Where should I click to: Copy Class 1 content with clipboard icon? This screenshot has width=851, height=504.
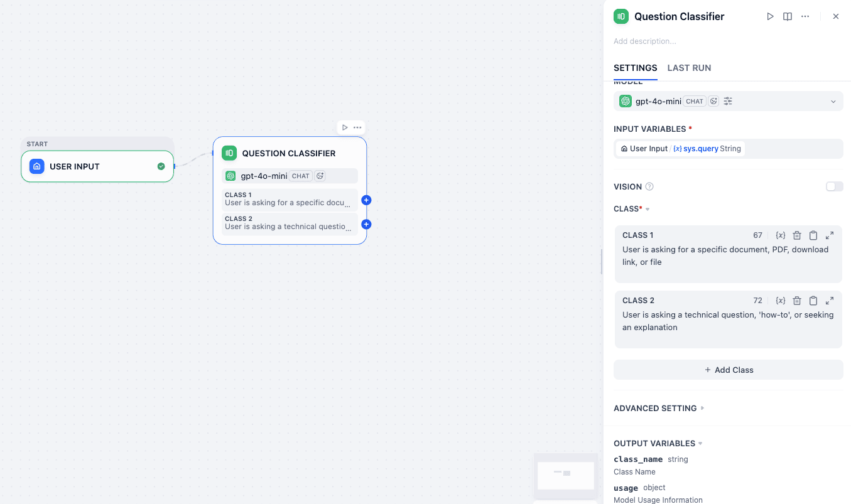(813, 235)
